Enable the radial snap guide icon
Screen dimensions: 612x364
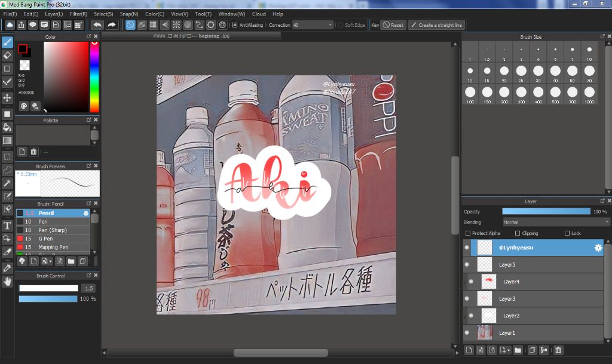[x=176, y=25]
